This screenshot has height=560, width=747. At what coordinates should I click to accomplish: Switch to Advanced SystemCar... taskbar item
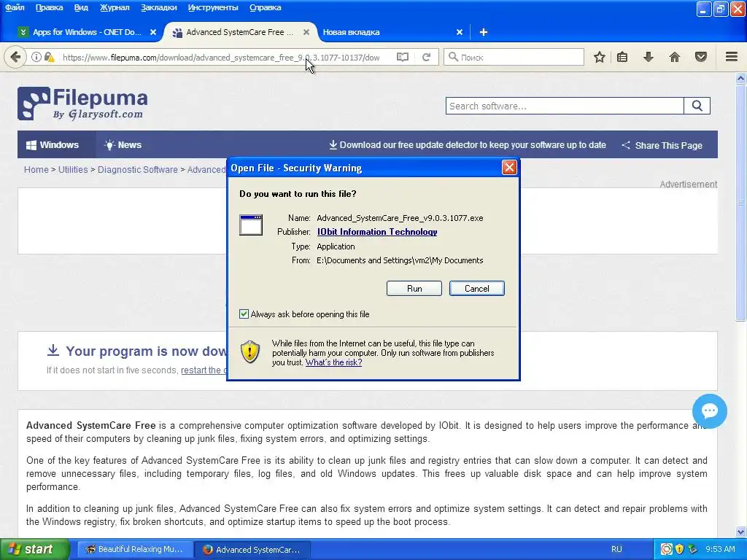[252, 549]
